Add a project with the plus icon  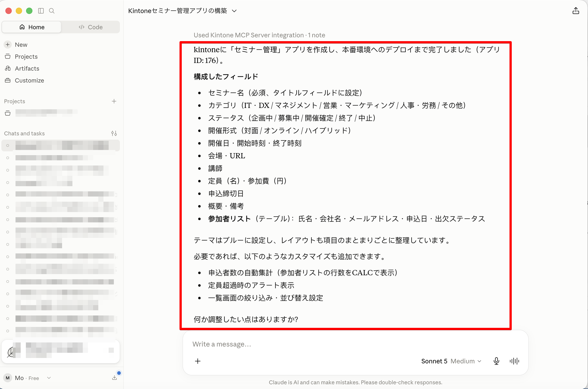click(x=114, y=101)
